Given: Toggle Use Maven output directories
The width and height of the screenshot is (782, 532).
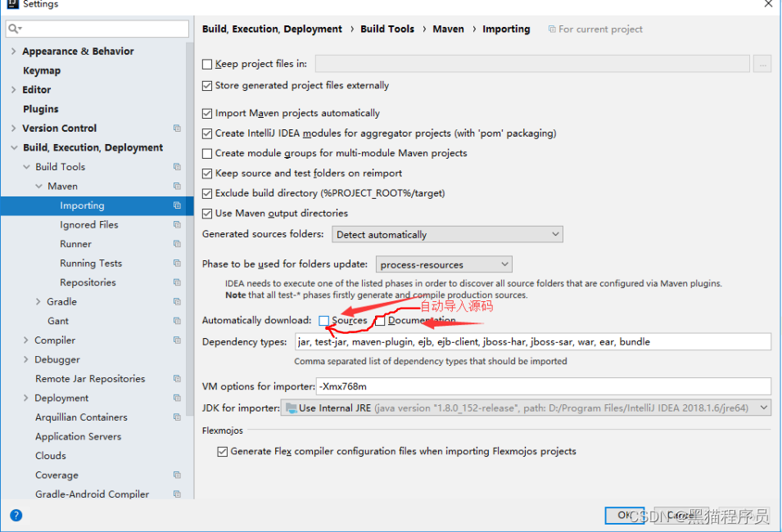Looking at the screenshot, I should click(207, 214).
